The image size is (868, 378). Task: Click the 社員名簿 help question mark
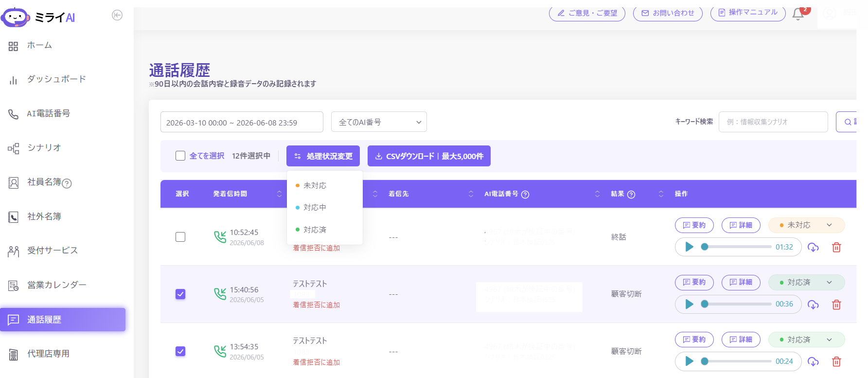[x=67, y=183]
